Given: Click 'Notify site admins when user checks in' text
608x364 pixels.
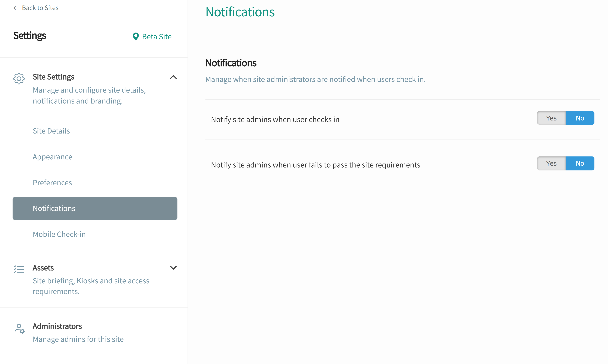Looking at the screenshot, I should coord(275,119).
